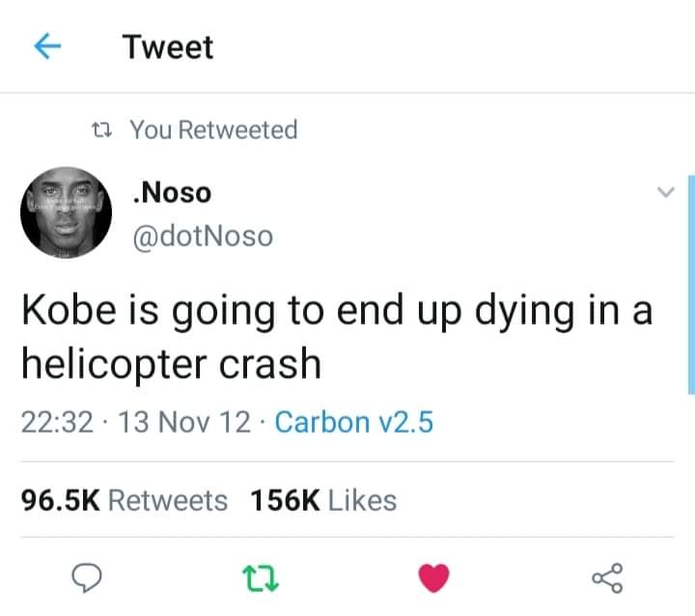View the .Noso profile picture
The image size is (695, 616).
pos(66,212)
